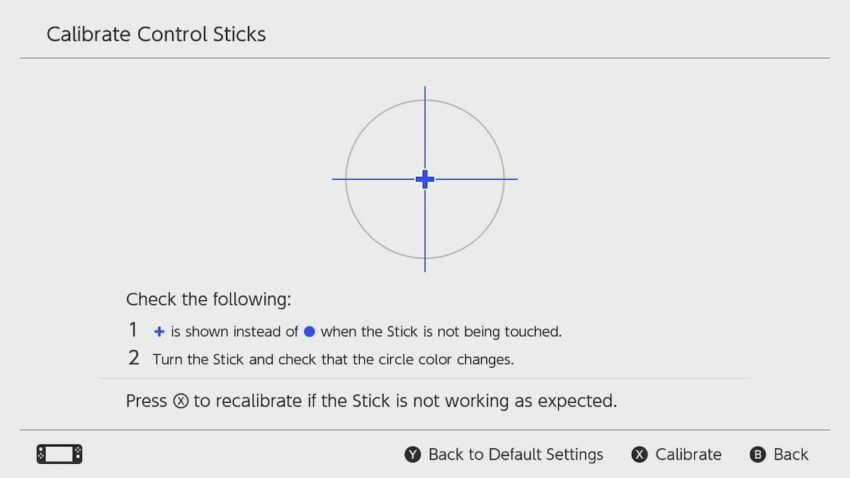The width and height of the screenshot is (850, 478).
Task: Click the gray stick range circle outline
Action: [x=346, y=179]
